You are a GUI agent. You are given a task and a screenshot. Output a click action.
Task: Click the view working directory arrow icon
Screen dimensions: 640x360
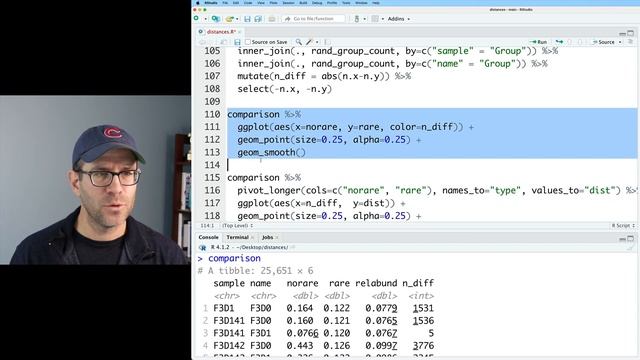click(x=292, y=247)
